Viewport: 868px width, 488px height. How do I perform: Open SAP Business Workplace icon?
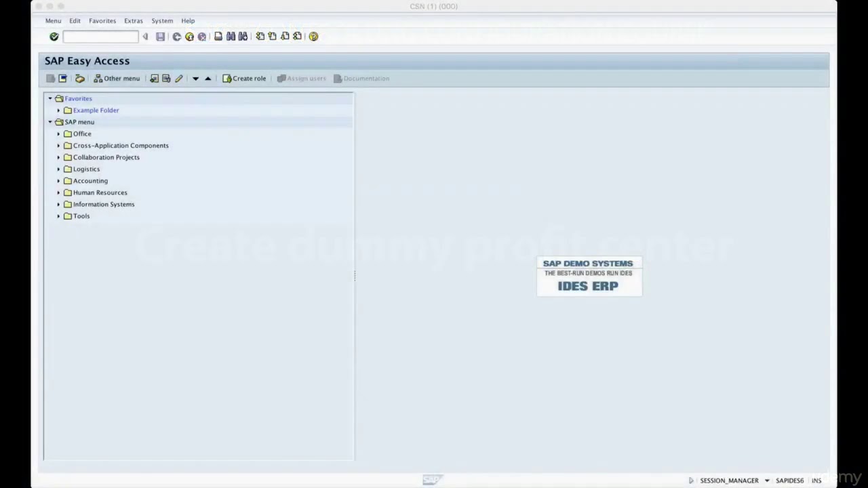[79, 79]
